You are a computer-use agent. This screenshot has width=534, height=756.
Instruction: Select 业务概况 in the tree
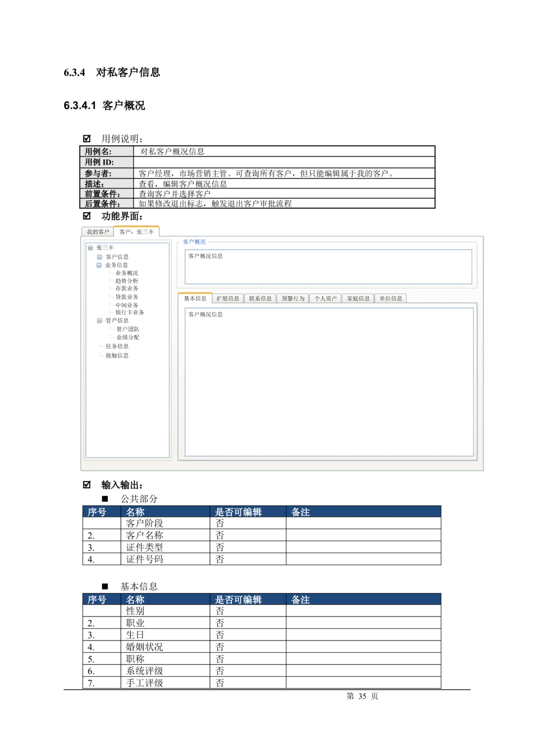[x=127, y=273]
